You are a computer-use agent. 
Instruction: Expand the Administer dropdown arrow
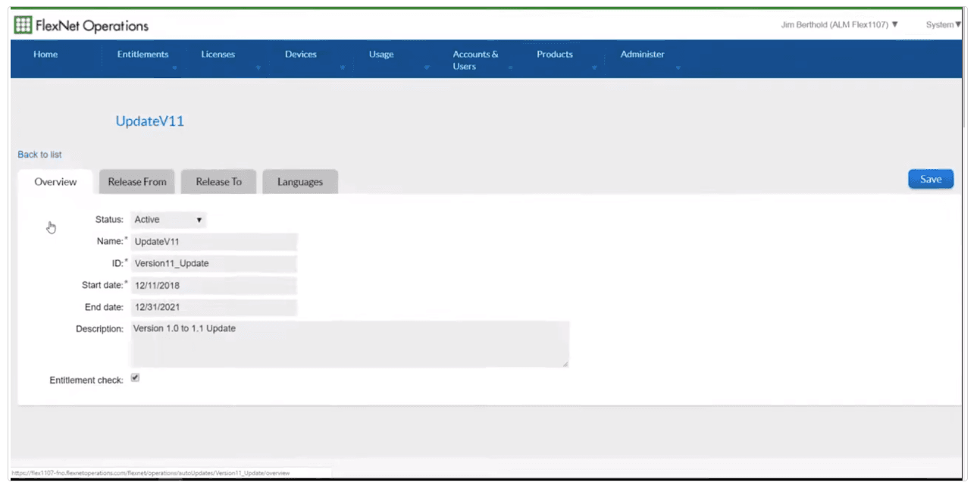(x=678, y=68)
